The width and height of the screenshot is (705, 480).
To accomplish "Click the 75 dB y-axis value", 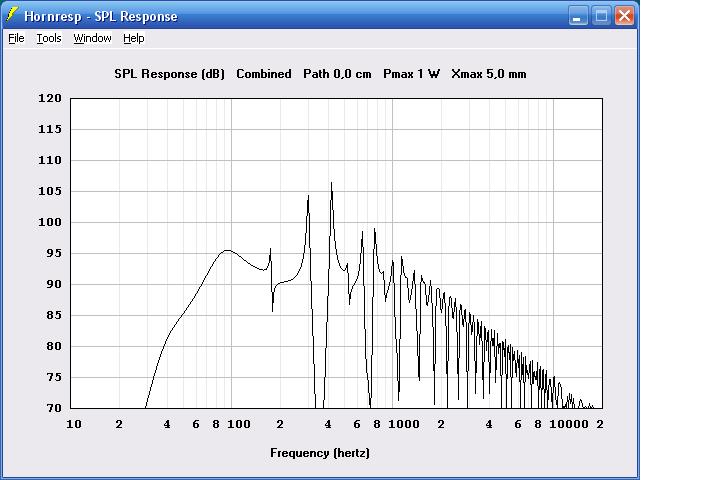I will pyautogui.click(x=54, y=377).
